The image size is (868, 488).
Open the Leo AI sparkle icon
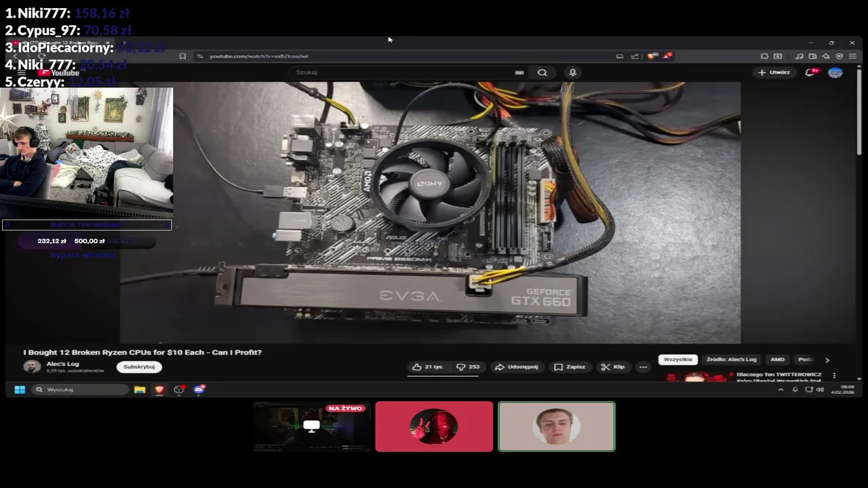point(826,56)
